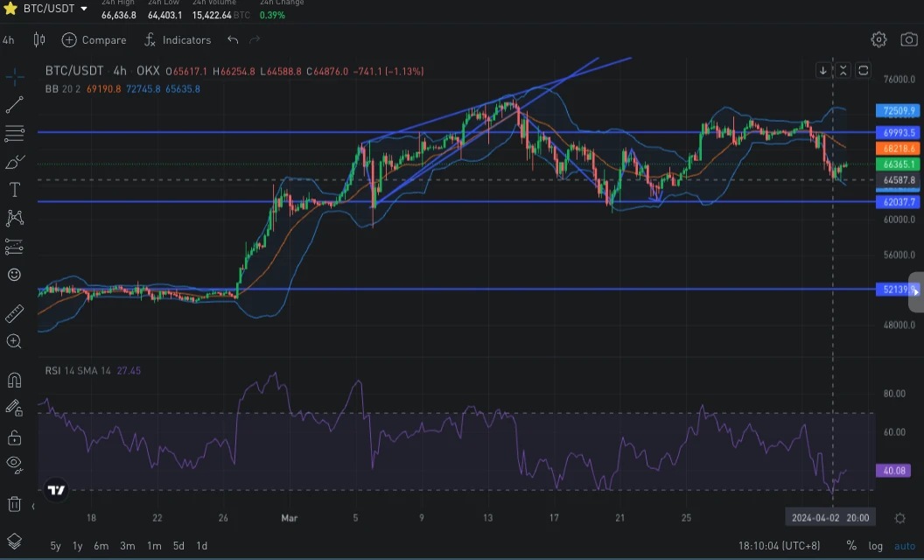Open the emoji sticker tool
924x560 pixels.
pyautogui.click(x=14, y=275)
